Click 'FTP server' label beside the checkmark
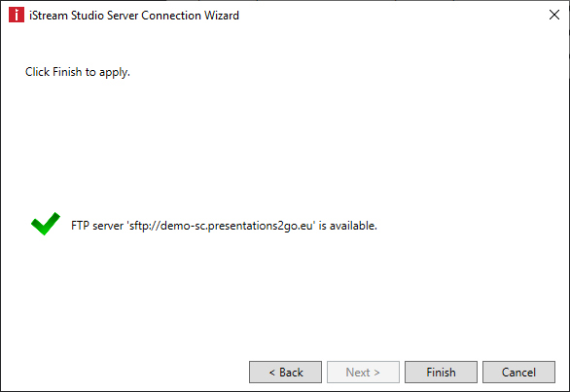Image resolution: width=570 pixels, height=392 pixels. point(97,226)
